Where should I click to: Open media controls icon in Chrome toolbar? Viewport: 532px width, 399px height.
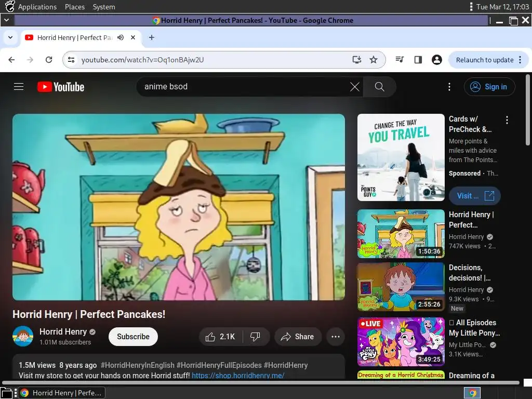coord(400,60)
